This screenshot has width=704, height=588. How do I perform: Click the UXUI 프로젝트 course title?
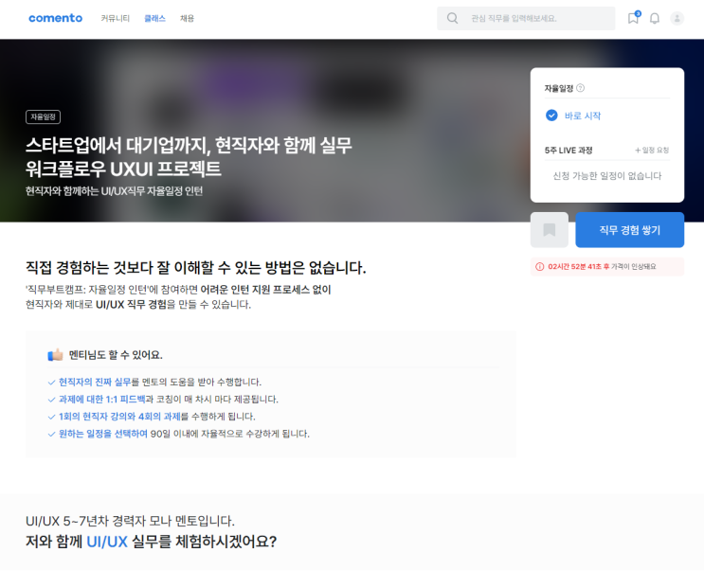189,157
